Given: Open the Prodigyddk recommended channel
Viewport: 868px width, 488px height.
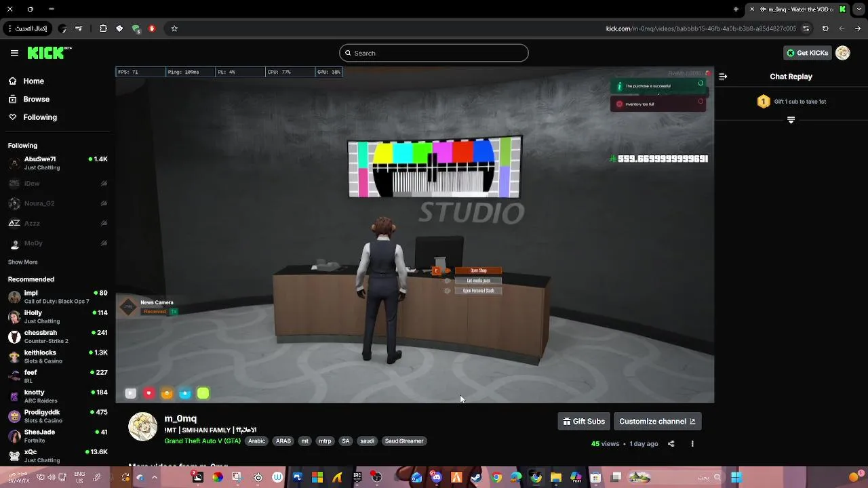Looking at the screenshot, I should point(58,416).
